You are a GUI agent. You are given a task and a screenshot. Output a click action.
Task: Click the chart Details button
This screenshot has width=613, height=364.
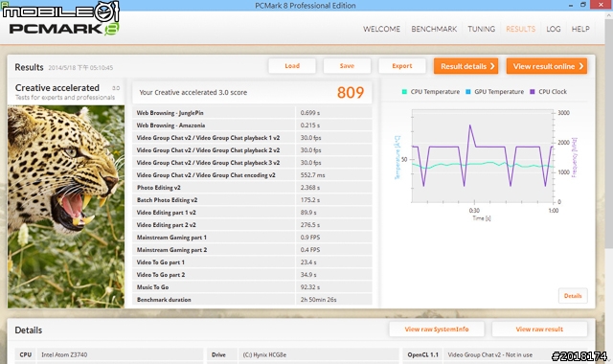click(x=573, y=296)
